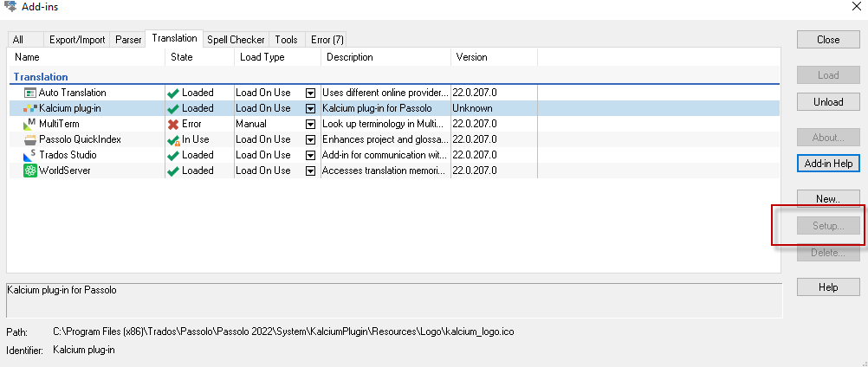Click the Trados Studio add-in icon
868x367 pixels.
(x=30, y=155)
